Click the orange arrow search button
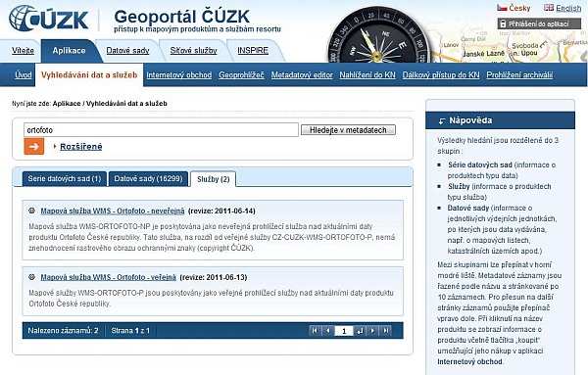This screenshot has height=375, width=588. pos(33,146)
